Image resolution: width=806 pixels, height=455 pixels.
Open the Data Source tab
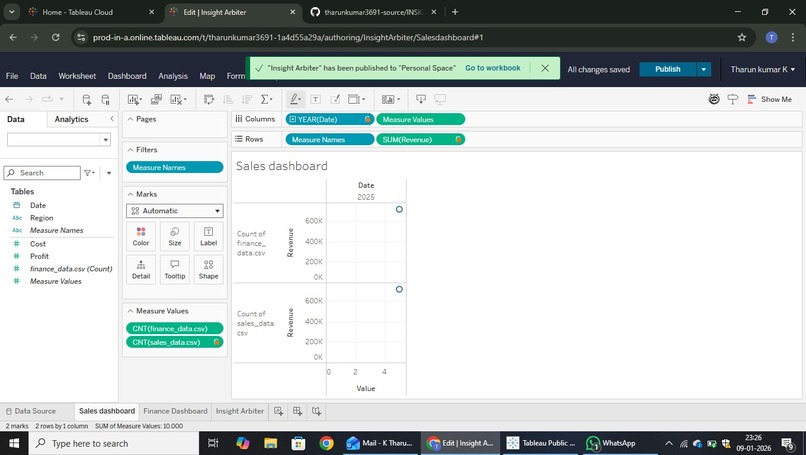click(30, 411)
